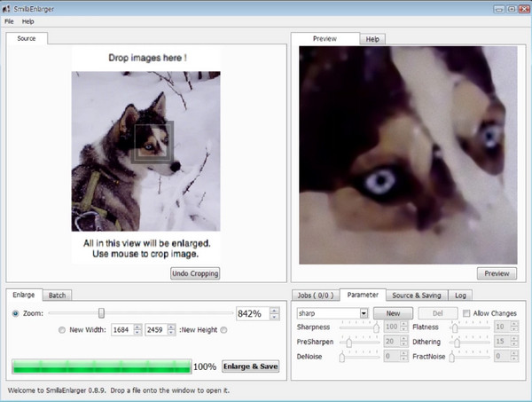This screenshot has width=532, height=402.
Task: Click the green progress bar
Action: 102,367
